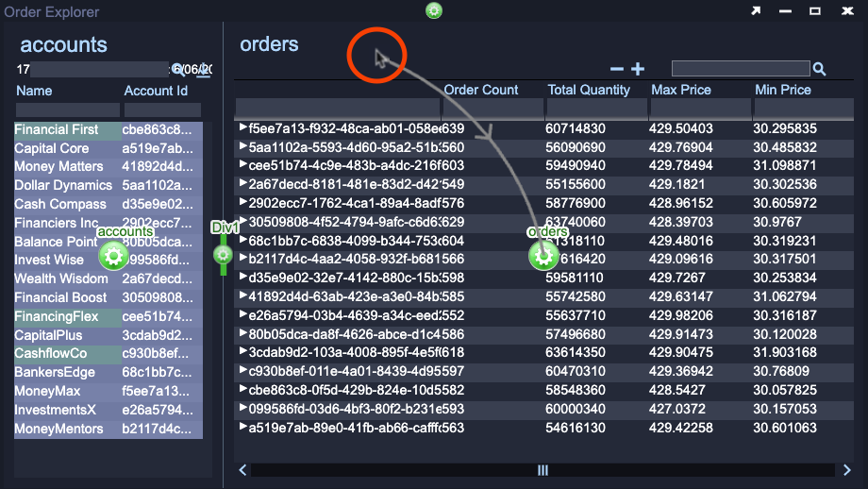The width and height of the screenshot is (868, 489).
Task: Click the minus icon above orders table
Action: tap(617, 69)
